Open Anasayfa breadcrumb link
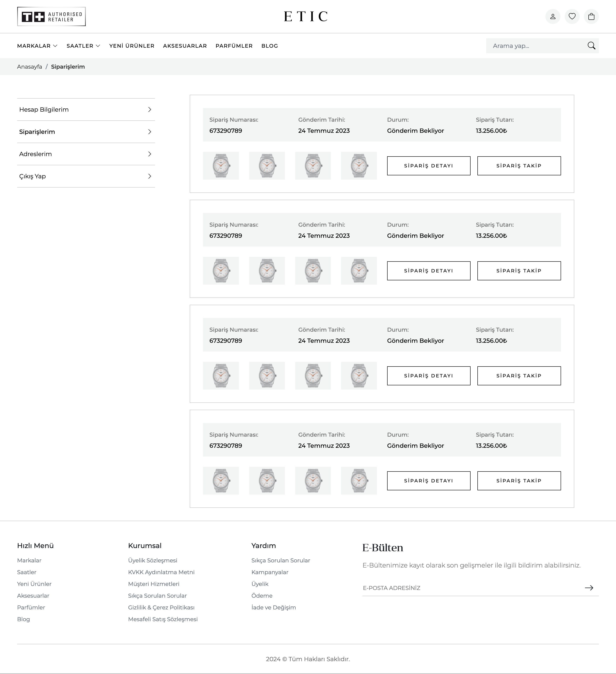Viewport: 616px width, 674px height. 30,67
